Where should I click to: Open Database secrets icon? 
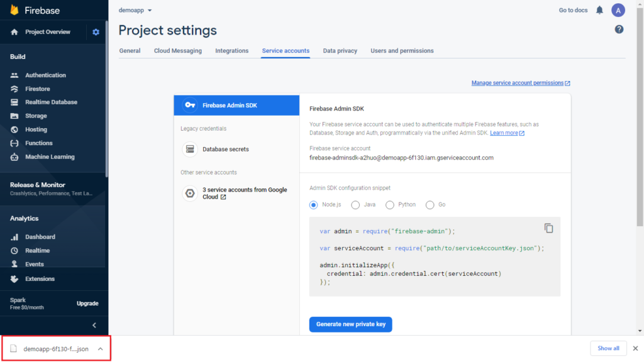click(x=190, y=149)
